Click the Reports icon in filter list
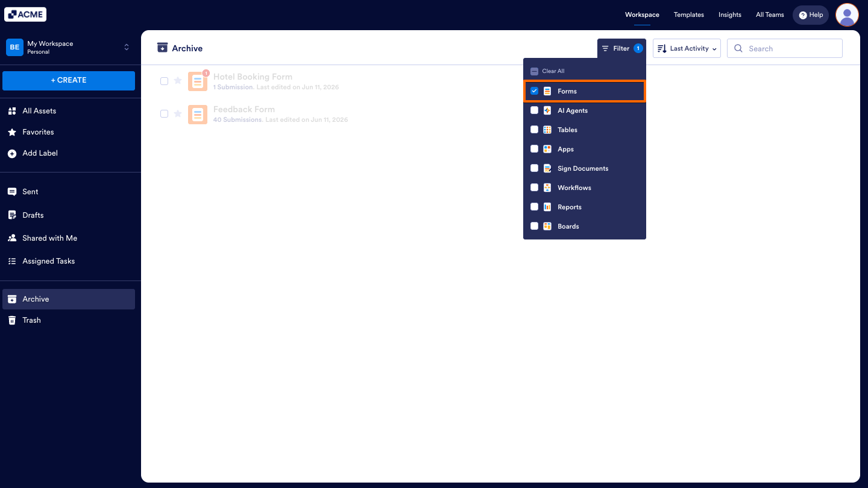This screenshot has width=868, height=488. (x=547, y=207)
